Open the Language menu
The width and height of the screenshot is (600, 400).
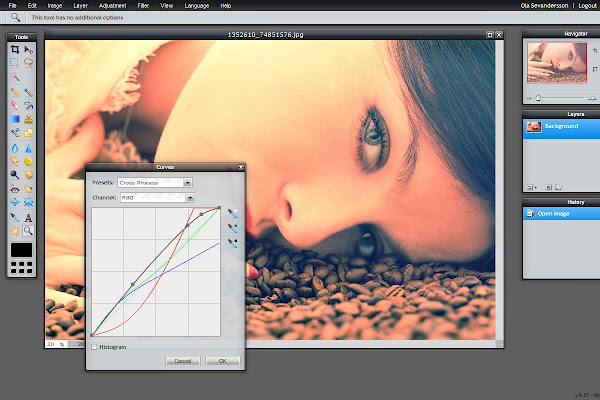tap(197, 5)
